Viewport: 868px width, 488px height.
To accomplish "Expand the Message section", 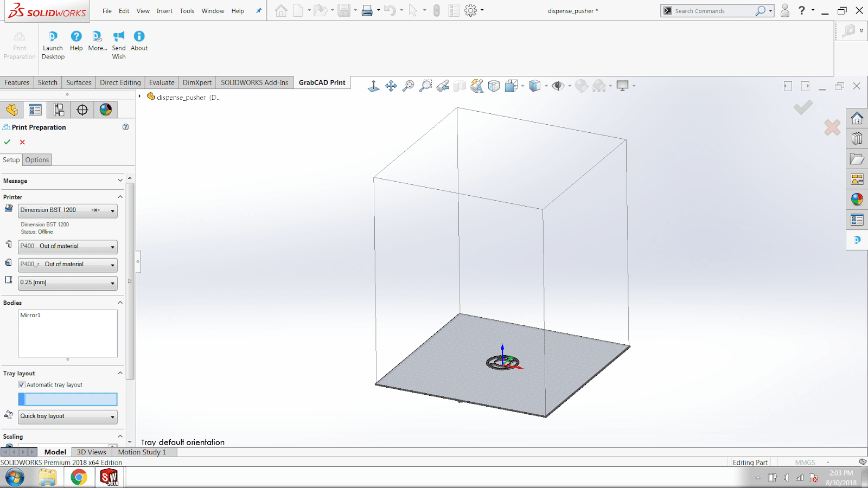I will coord(120,181).
